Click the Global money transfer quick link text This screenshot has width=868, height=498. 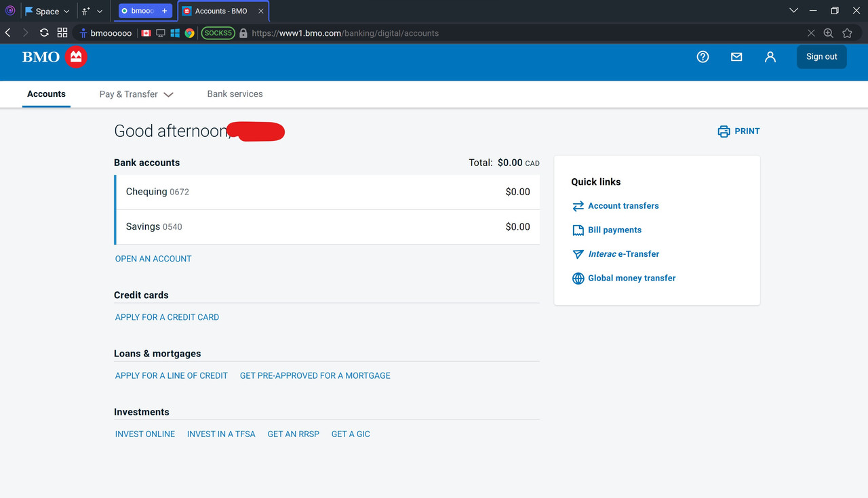click(x=631, y=278)
